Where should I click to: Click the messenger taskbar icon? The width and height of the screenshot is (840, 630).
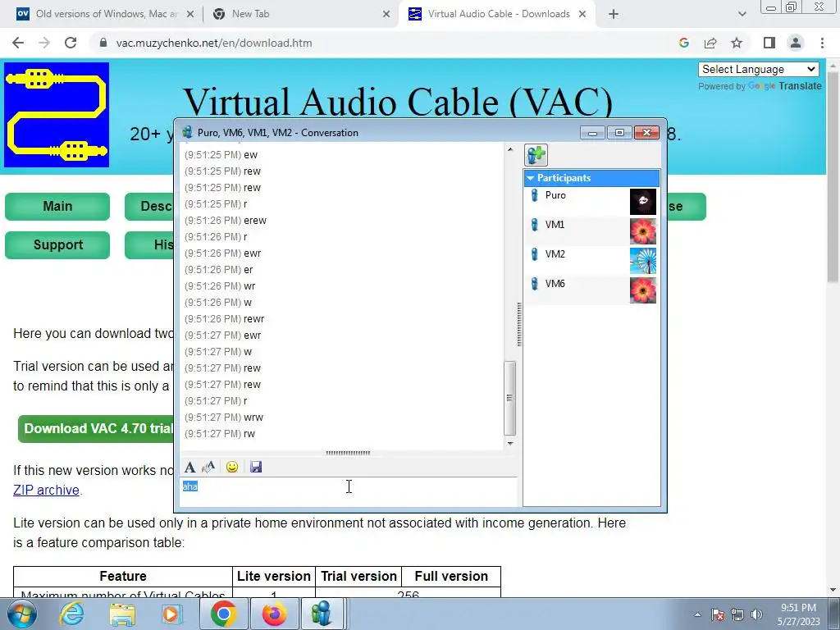tap(321, 614)
